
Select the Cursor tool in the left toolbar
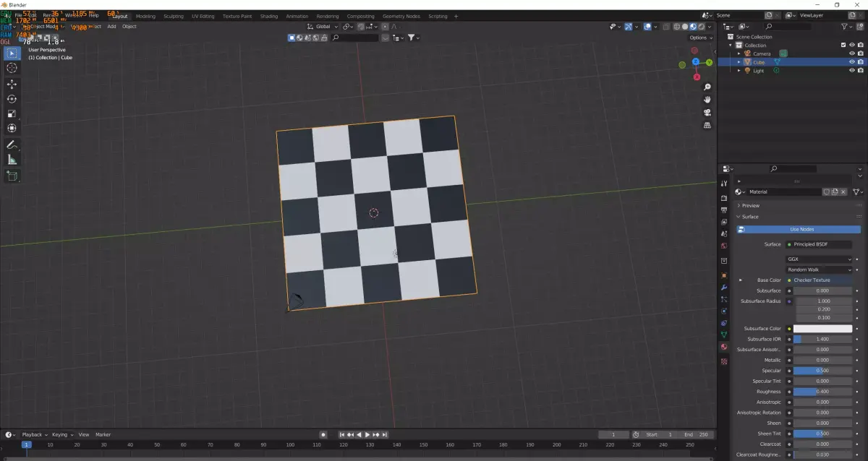click(x=12, y=68)
